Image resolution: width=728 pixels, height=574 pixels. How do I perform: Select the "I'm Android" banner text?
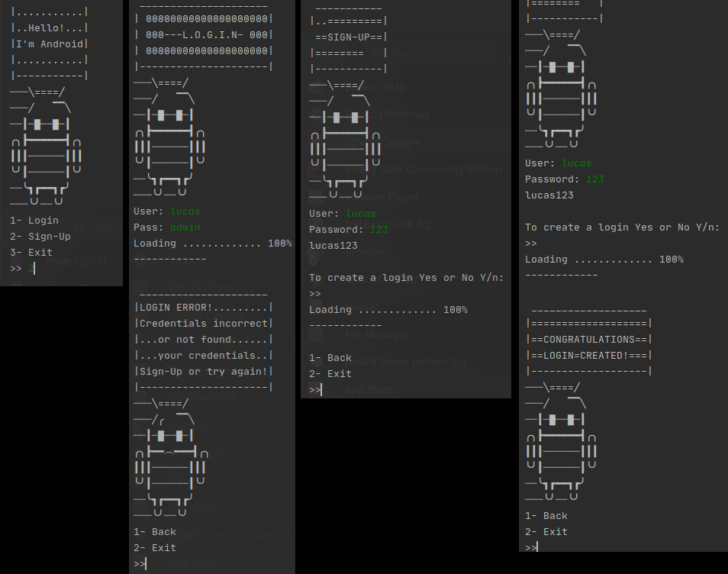point(49,44)
